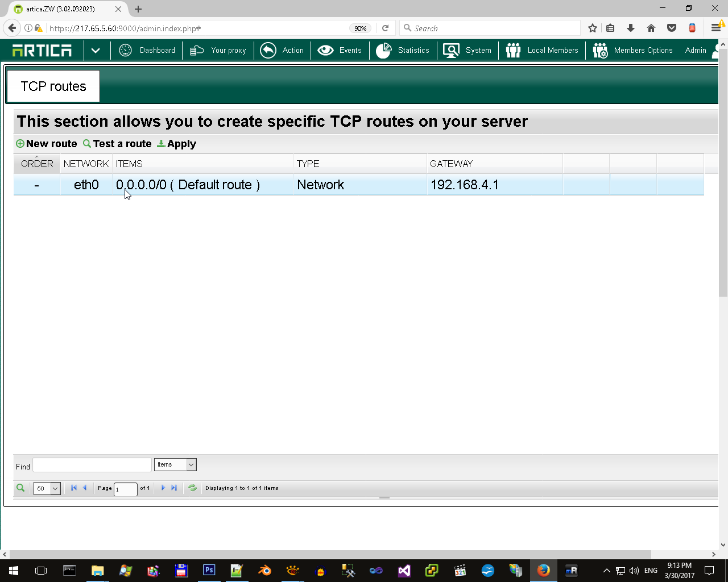Open a new browser tab
The width and height of the screenshot is (728, 582).
[x=138, y=9]
